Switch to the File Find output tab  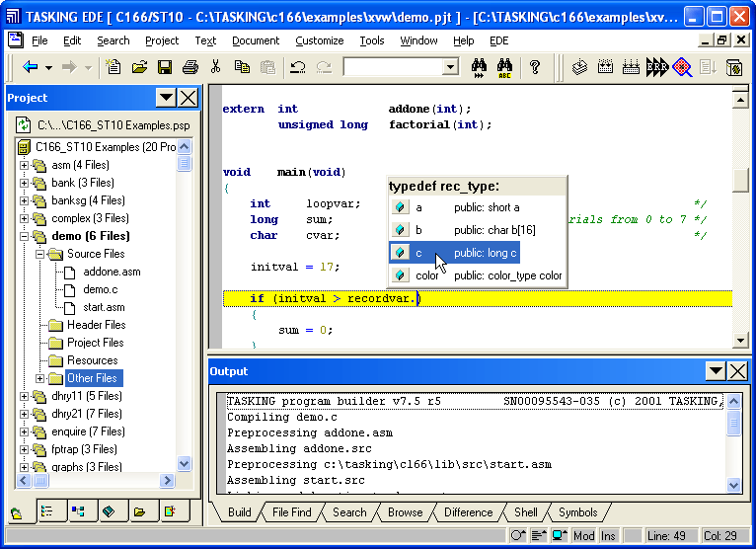(x=291, y=512)
